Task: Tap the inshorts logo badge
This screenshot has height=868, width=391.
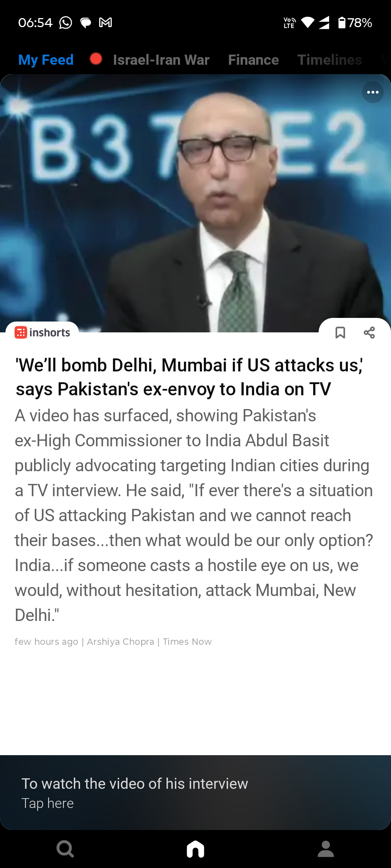Action: pyautogui.click(x=42, y=332)
